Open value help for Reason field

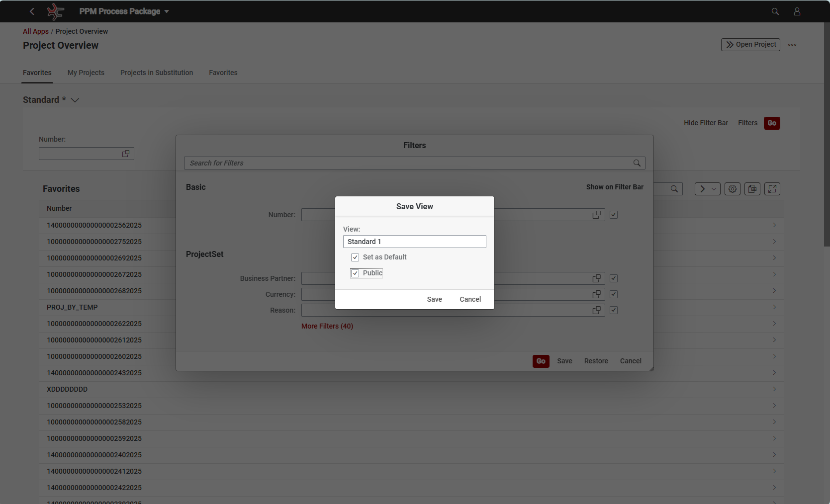tap(596, 310)
